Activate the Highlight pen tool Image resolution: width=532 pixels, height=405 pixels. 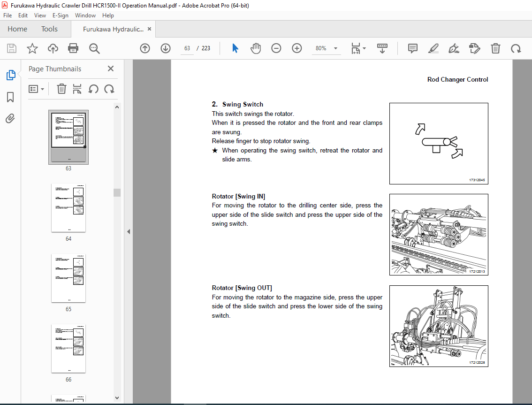point(433,48)
